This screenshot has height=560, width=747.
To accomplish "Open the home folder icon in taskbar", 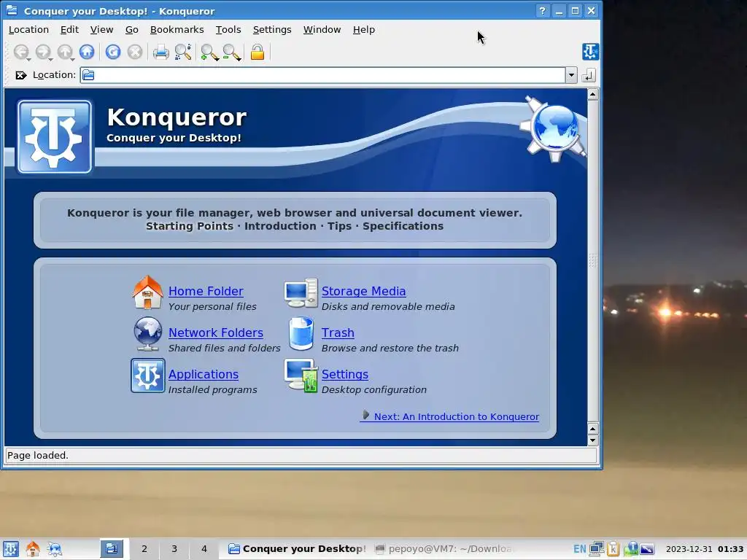I will (x=32, y=548).
